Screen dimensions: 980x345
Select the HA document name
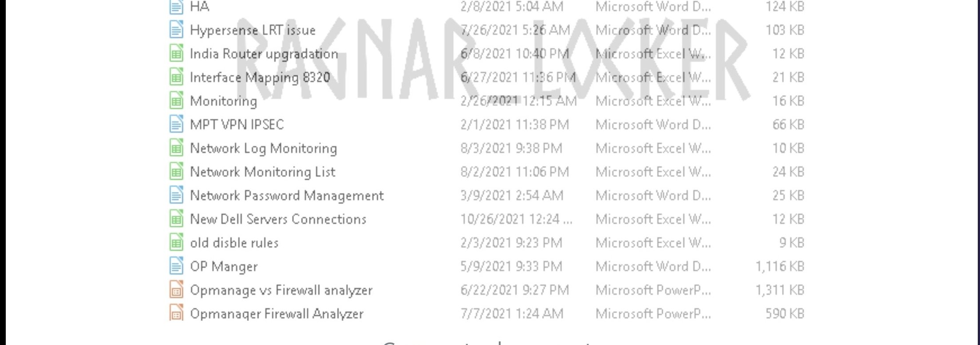199,7
